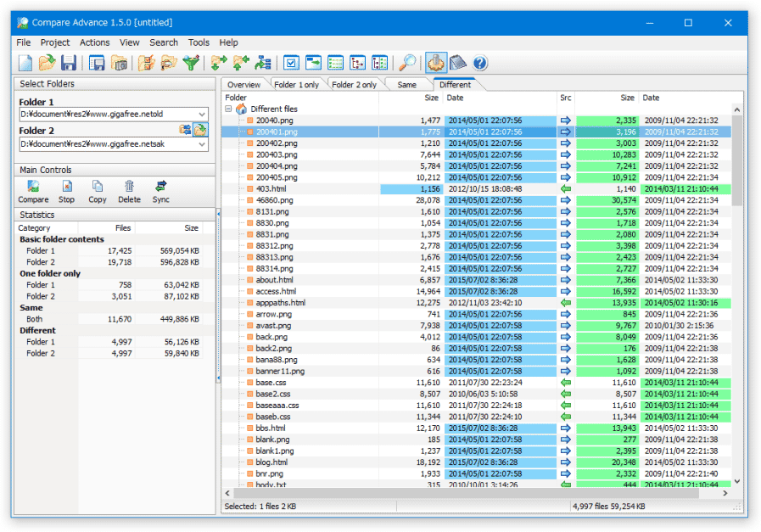761x532 pixels.
Task: Click the swap folders icon above Folder 2
Action: 185,130
